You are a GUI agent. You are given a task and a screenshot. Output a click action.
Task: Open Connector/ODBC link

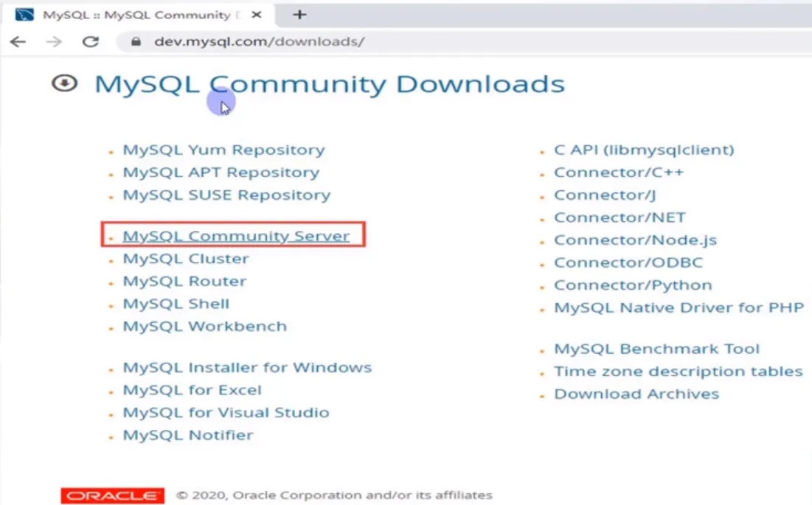(628, 262)
